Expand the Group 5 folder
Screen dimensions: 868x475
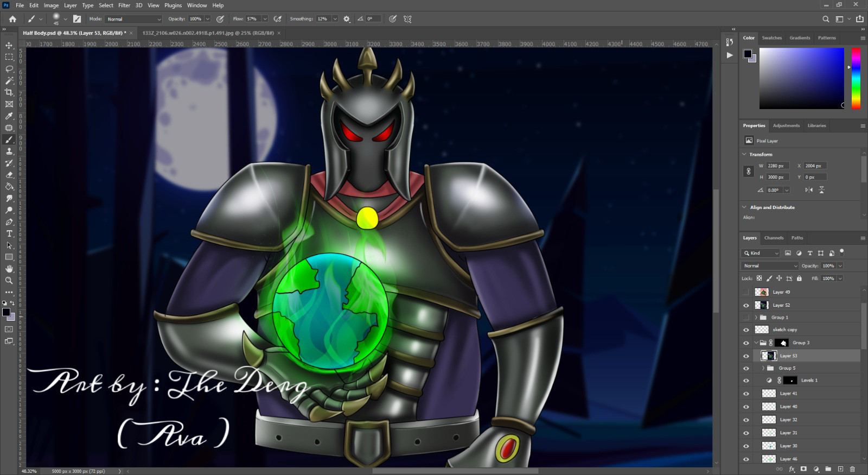tap(763, 369)
